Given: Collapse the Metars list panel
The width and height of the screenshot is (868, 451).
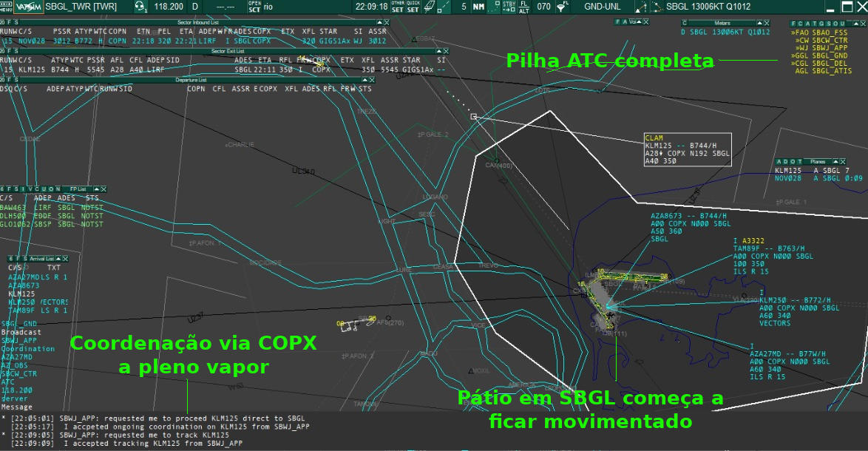Looking at the screenshot, I should tap(760, 23).
